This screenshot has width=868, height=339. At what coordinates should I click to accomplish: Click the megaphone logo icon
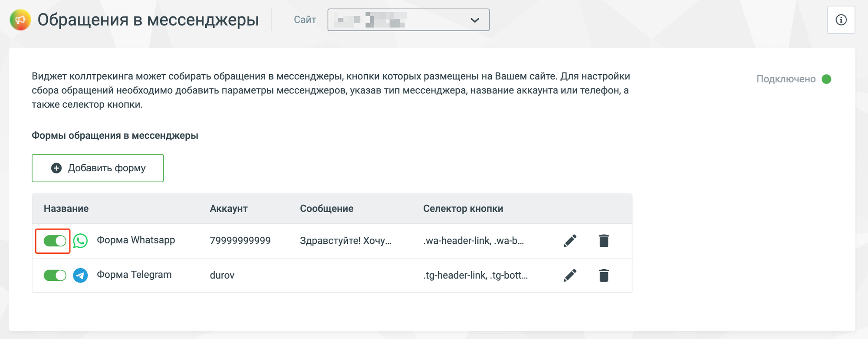[20, 20]
